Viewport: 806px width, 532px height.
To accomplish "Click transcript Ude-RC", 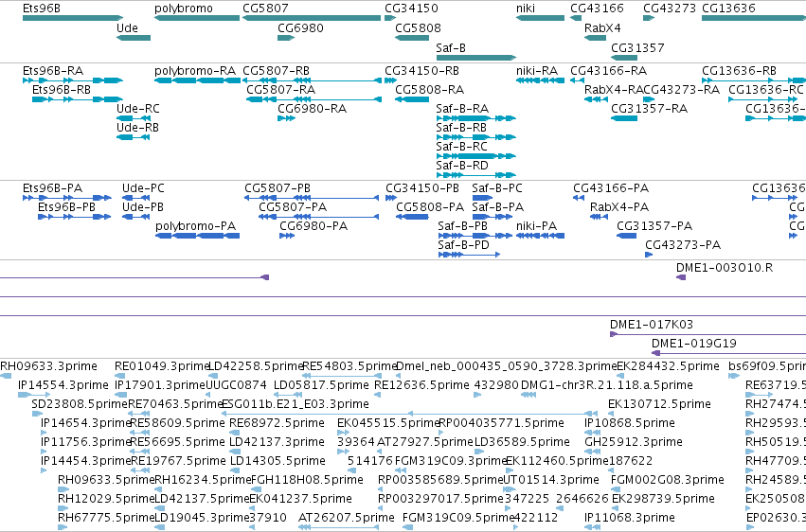I will coord(134,118).
